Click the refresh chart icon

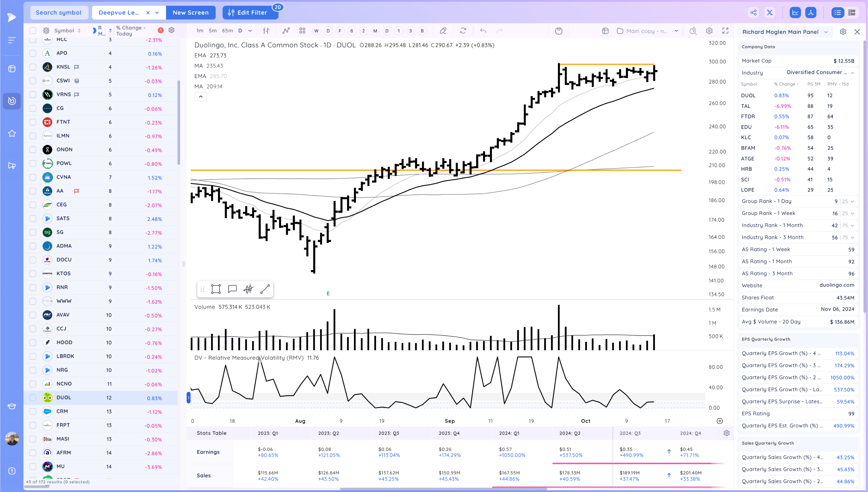tap(463, 31)
